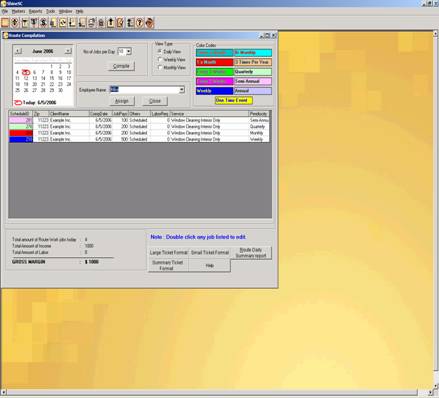Screen dimensions: 439x398
Task: Click the Annual lavender color code
Action: pyautogui.click(x=252, y=91)
